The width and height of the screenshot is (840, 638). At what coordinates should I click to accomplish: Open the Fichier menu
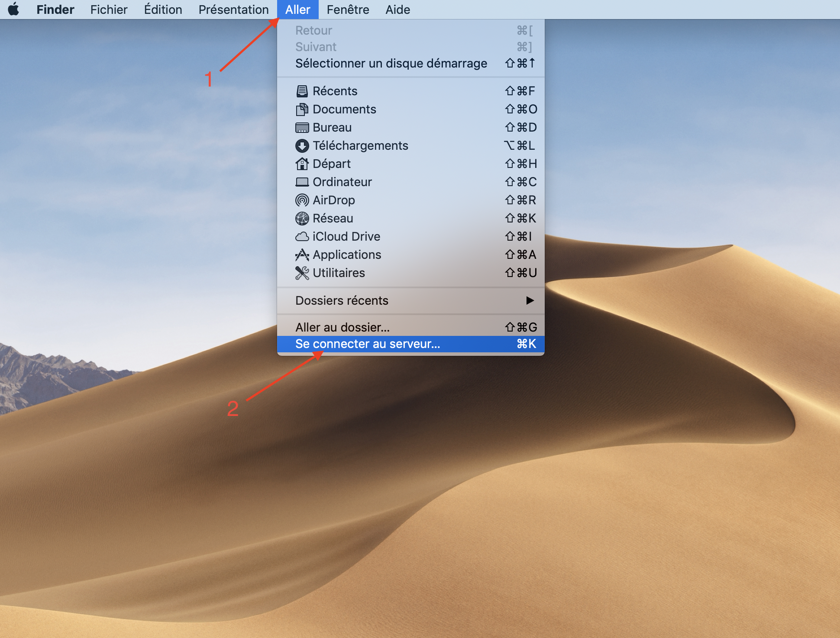pyautogui.click(x=109, y=10)
